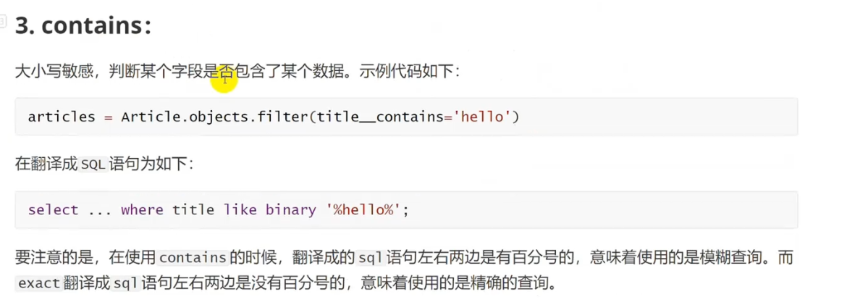Click 'title' column name in the SQL statement
The width and height of the screenshot is (868, 305).
[x=193, y=210]
